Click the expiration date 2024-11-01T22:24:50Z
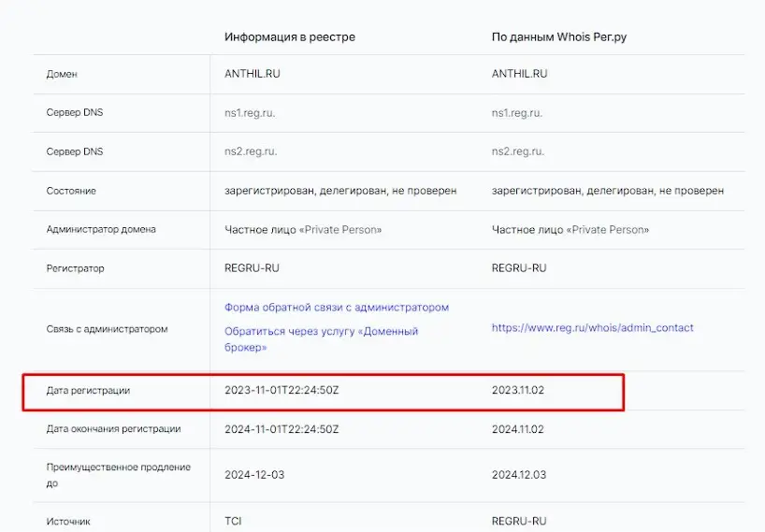 pos(281,429)
